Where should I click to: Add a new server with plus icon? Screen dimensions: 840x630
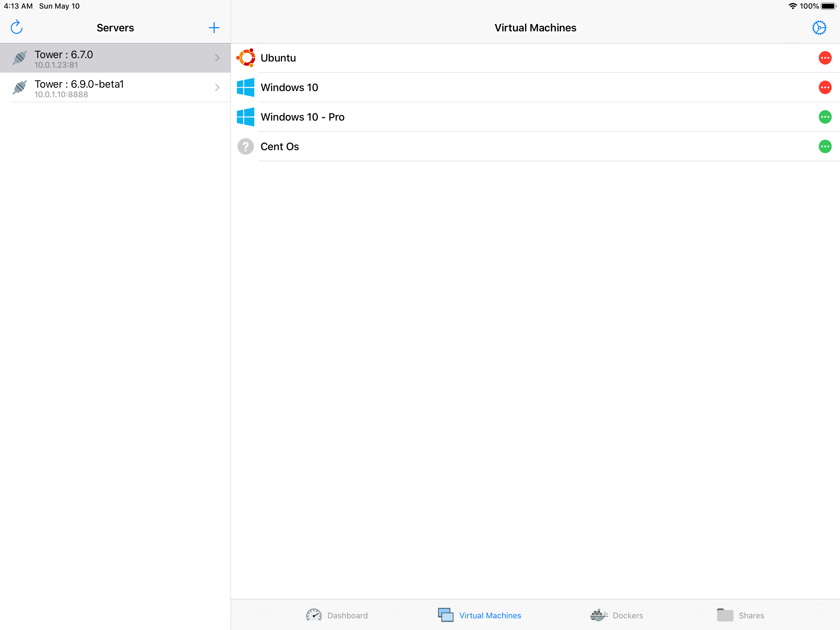click(214, 27)
